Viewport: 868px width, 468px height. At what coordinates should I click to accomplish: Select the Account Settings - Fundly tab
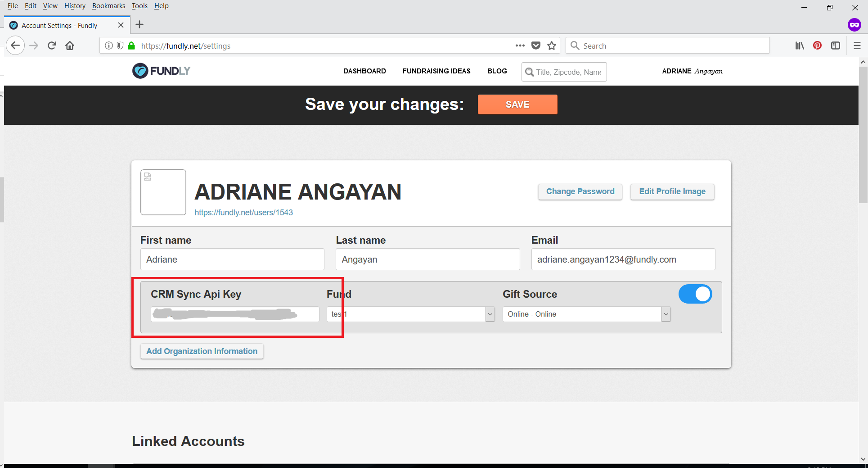coord(67,25)
